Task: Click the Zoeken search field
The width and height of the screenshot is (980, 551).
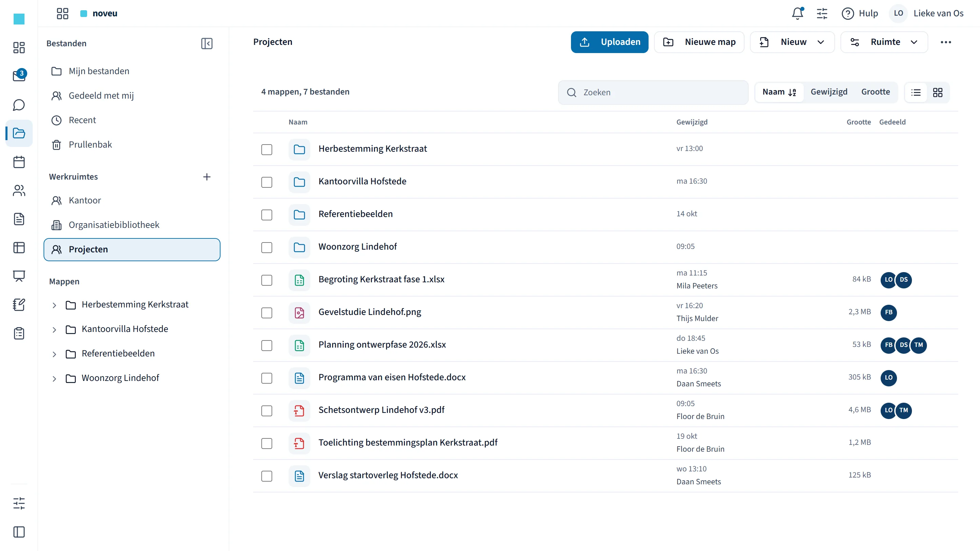Action: pos(653,93)
